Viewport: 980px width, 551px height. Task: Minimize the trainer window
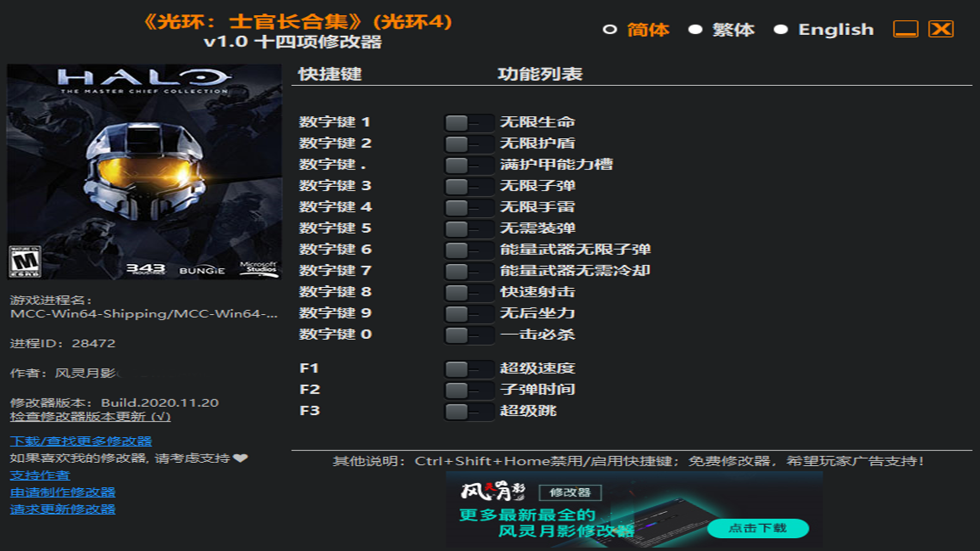pos(905,29)
